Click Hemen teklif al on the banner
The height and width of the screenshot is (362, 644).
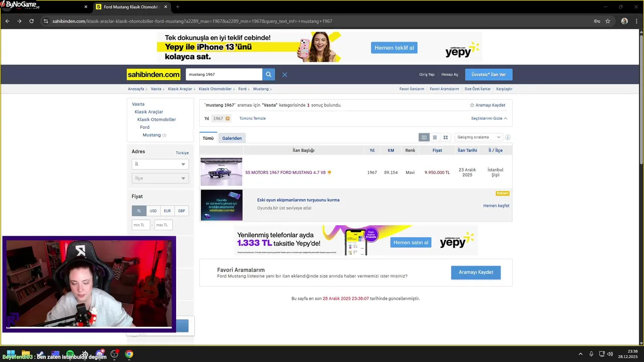pos(394,48)
